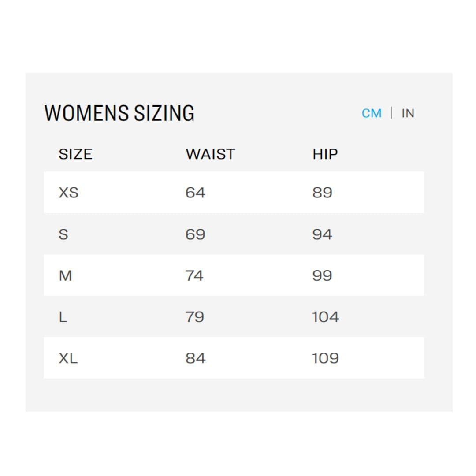Select hip value 109
Screen dimensions: 476x476
pos(325,358)
